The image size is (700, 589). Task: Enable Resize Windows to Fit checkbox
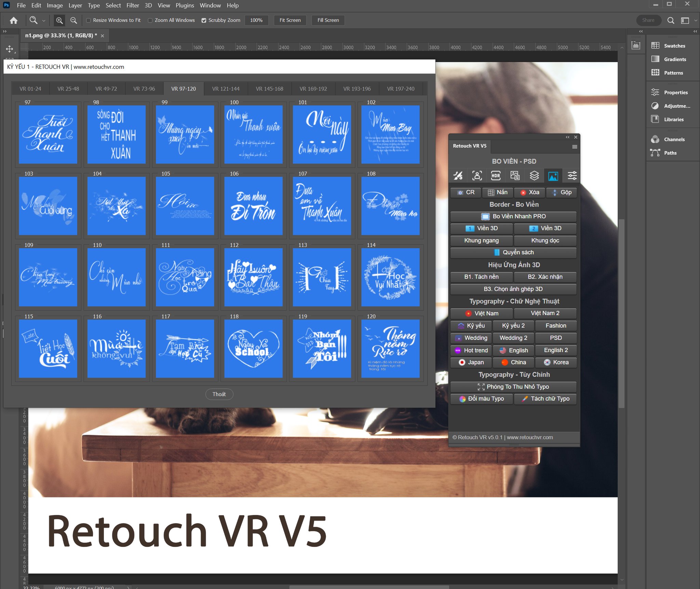point(89,21)
